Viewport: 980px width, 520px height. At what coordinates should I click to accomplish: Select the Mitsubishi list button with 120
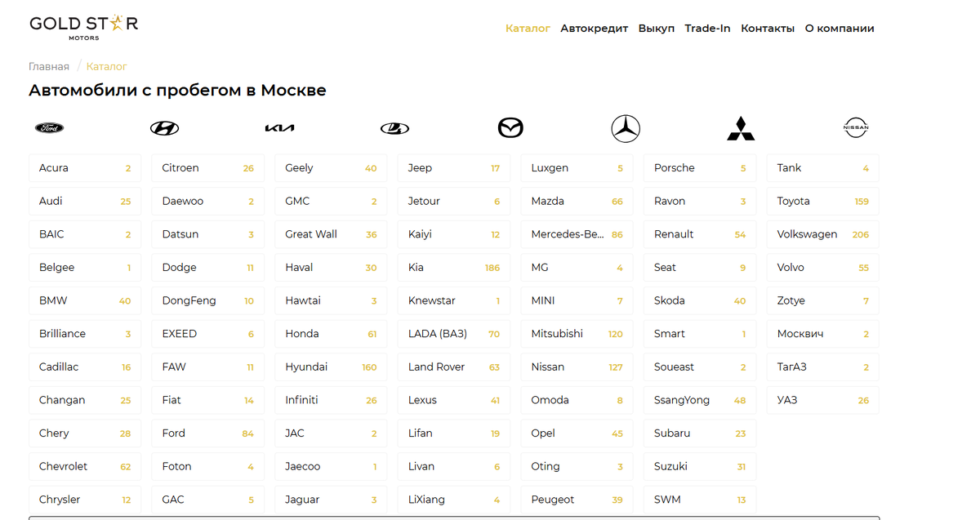pyautogui.click(x=577, y=334)
